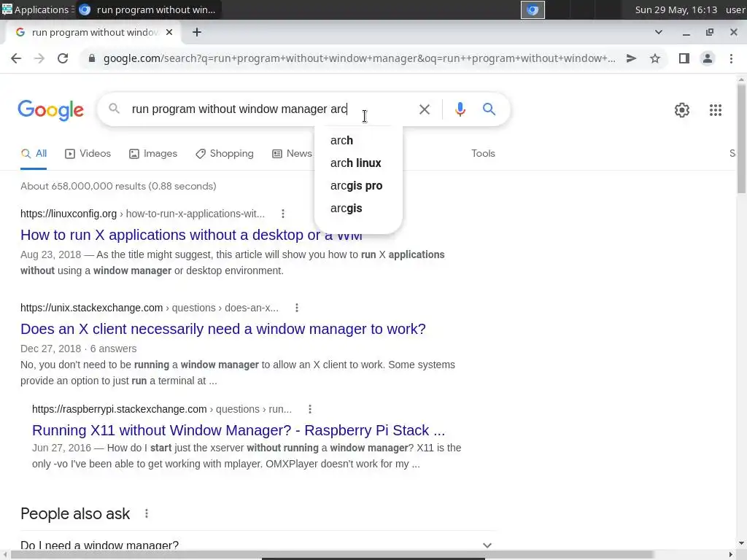Click the clock showing Sun 29 May
This screenshot has width=747, height=560.
[676, 9]
